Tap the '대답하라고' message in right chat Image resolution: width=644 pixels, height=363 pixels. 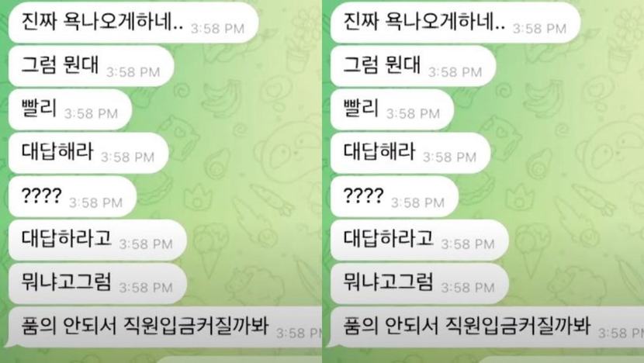pyautogui.click(x=419, y=240)
